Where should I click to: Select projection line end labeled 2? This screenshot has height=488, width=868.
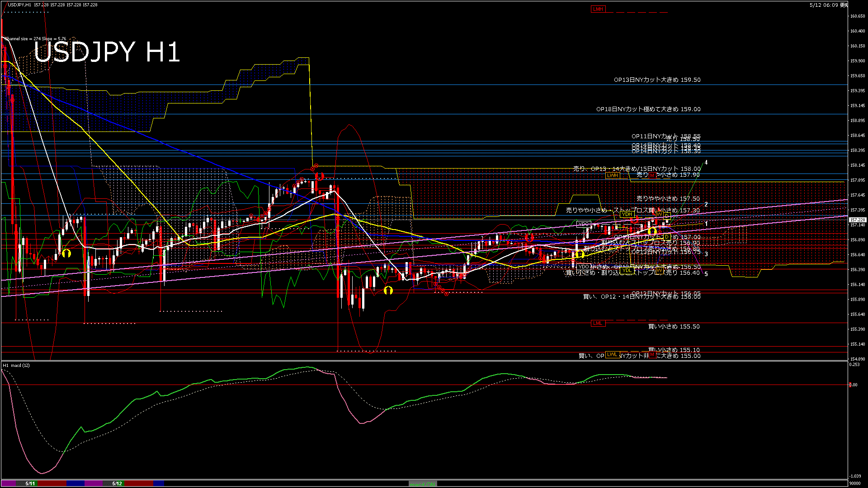tap(706, 205)
